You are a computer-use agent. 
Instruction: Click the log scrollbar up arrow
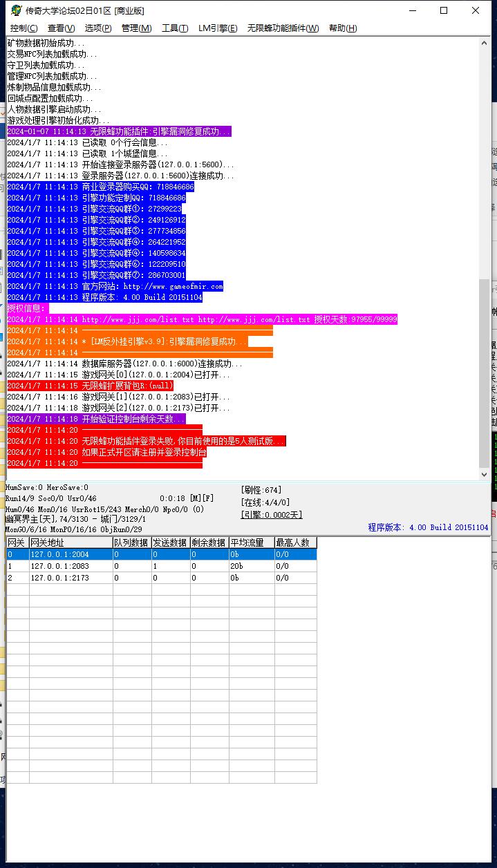tap(485, 43)
